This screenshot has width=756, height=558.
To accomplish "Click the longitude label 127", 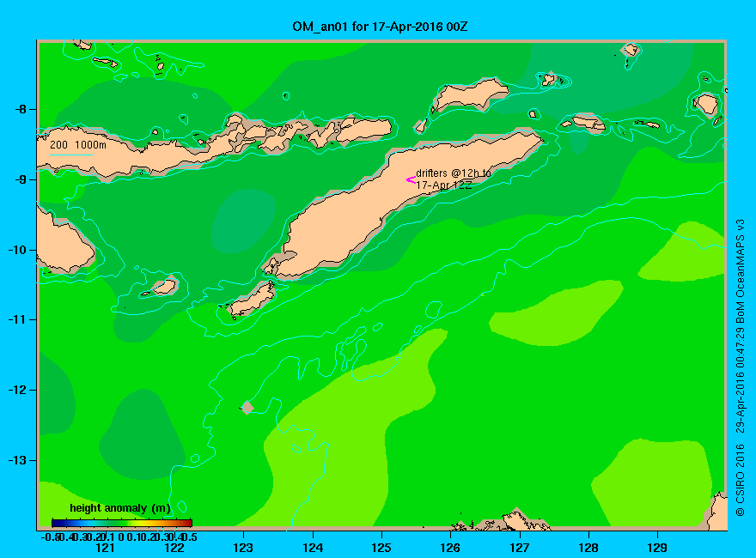I will (520, 548).
